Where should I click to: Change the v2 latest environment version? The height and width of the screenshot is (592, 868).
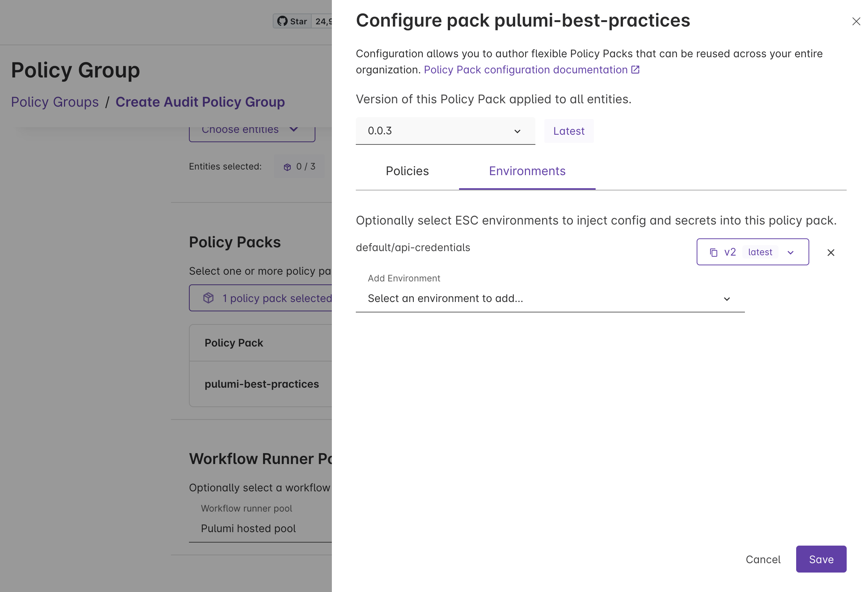point(791,252)
